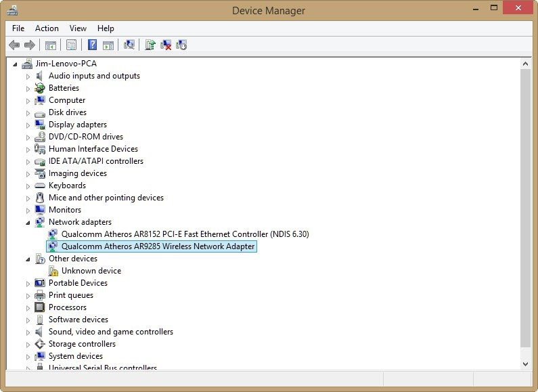Minimize the Device Manager window
The width and height of the screenshot is (538, 392).
click(x=476, y=9)
